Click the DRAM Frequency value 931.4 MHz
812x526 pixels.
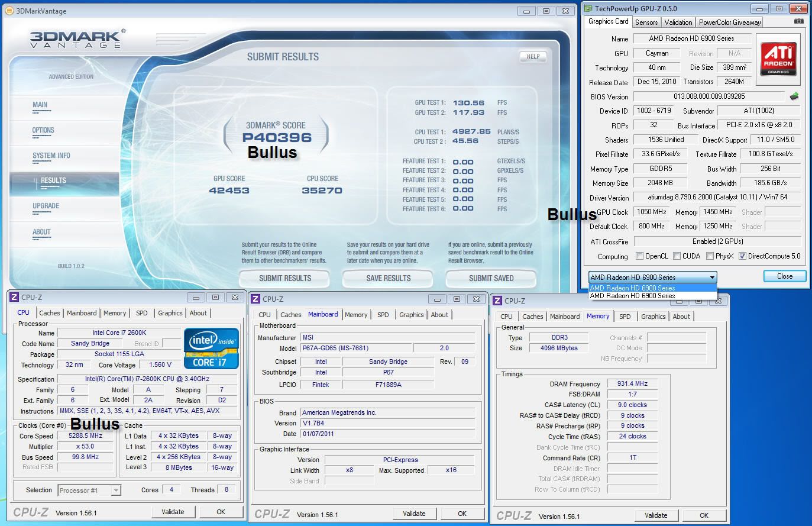point(632,383)
